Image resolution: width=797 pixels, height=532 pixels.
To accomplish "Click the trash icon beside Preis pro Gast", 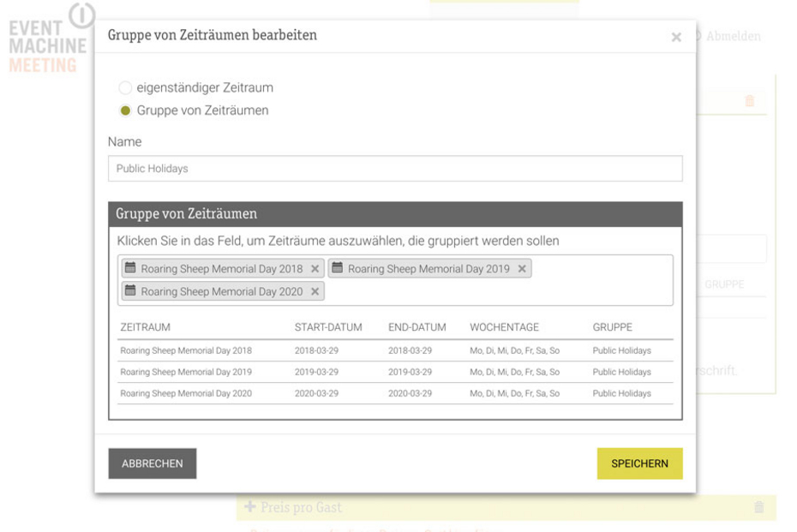I will (x=758, y=507).
